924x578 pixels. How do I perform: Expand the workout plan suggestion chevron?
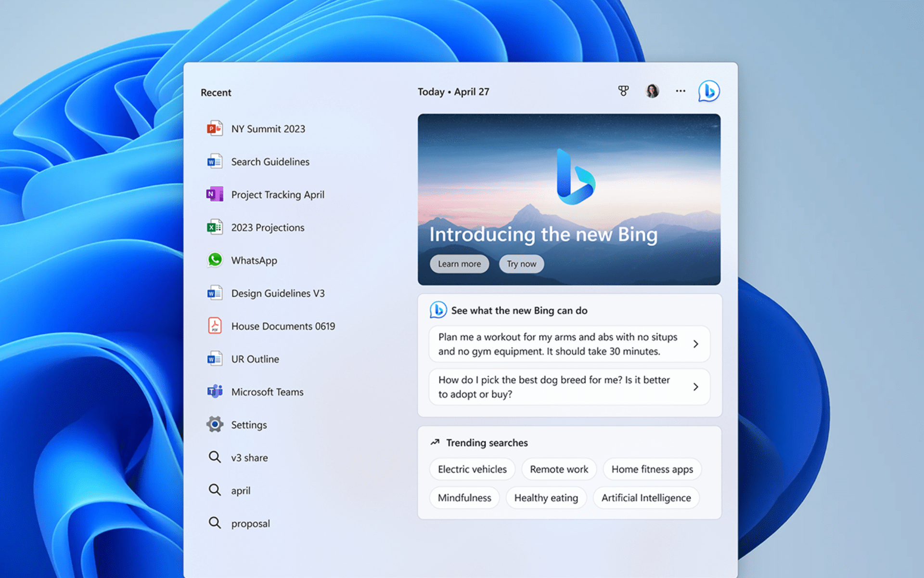pos(695,344)
